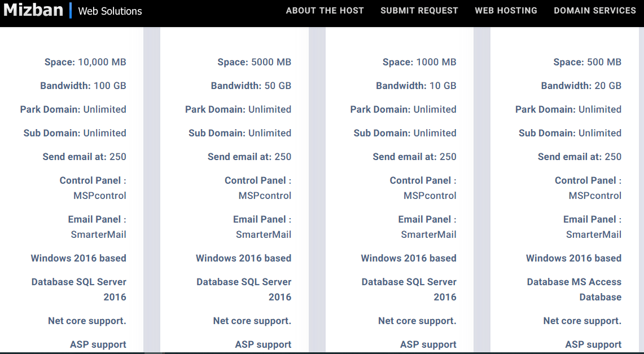
Task: Click ASP support in the 10,000 MB plan
Action: pyautogui.click(x=98, y=344)
